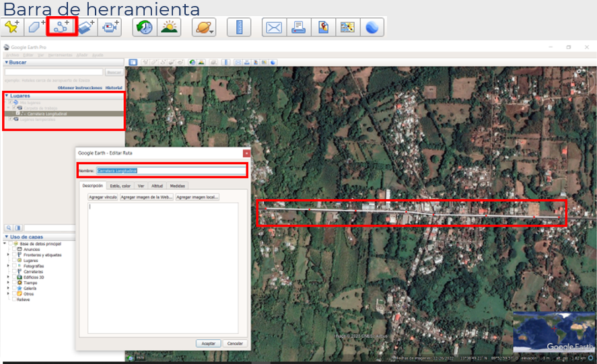597x364 pixels.
Task: Open the planet switcher dropdown
Action: tap(203, 28)
